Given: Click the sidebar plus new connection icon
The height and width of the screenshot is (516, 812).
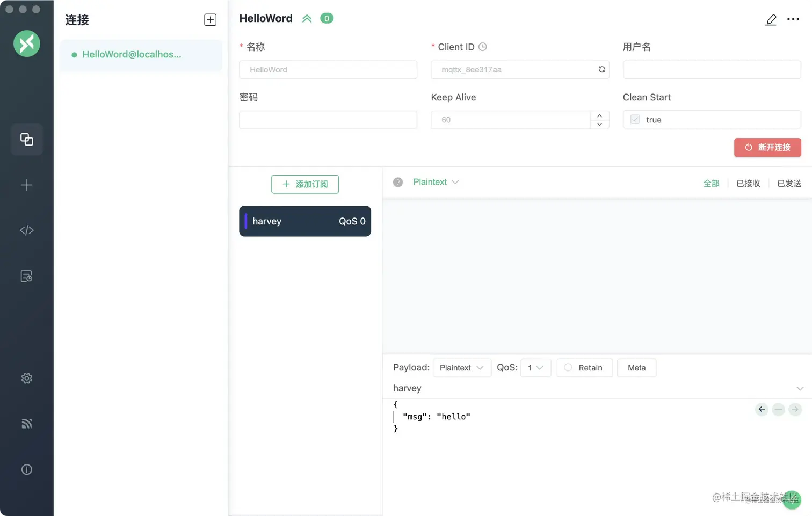Looking at the screenshot, I should click(x=27, y=185).
